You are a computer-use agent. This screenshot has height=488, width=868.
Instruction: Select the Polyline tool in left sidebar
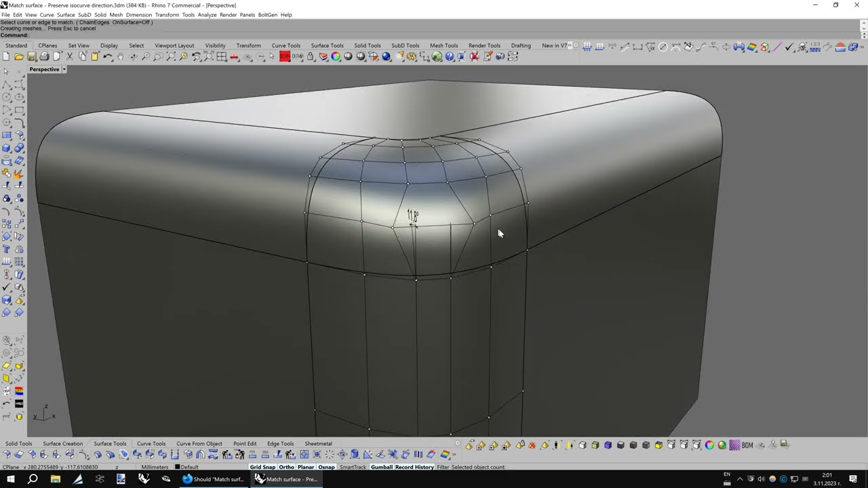pos(6,84)
